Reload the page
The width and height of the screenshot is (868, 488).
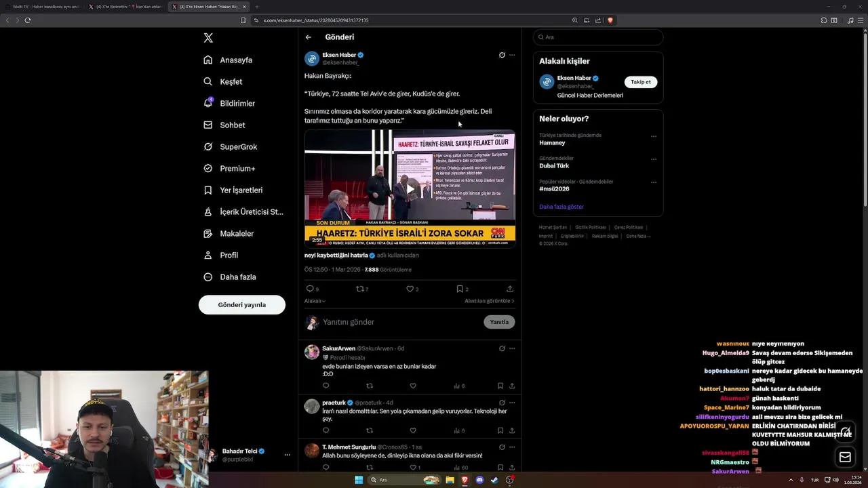(x=28, y=20)
